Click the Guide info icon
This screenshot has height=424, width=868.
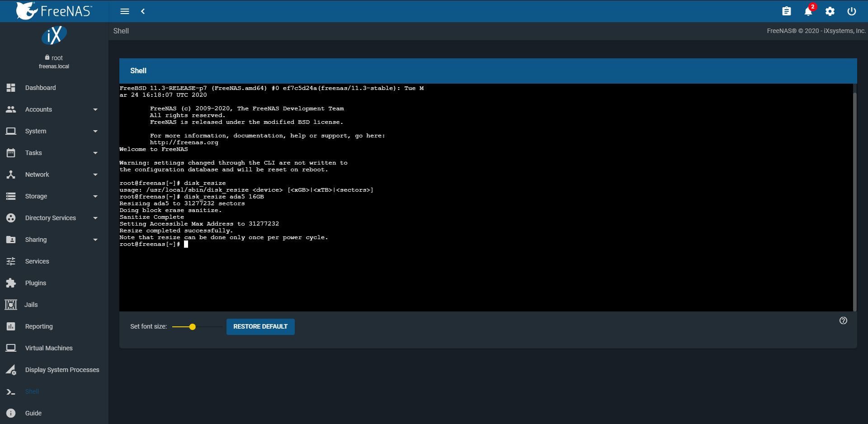pyautogui.click(x=11, y=413)
